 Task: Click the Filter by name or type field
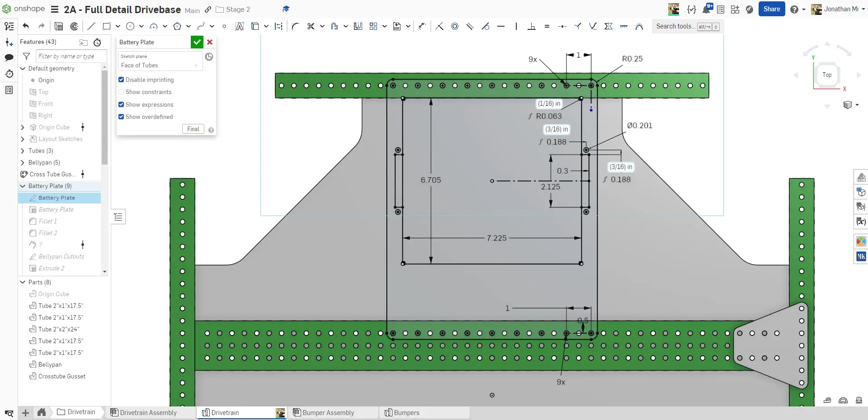pos(71,56)
